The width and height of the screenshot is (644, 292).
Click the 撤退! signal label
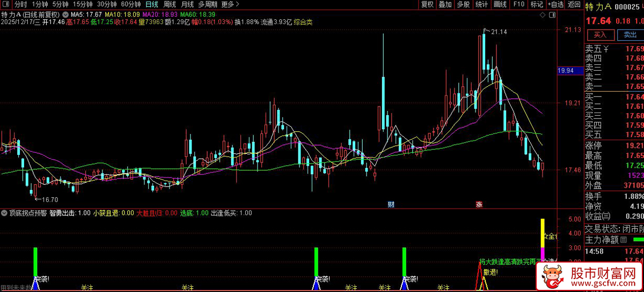491,272
